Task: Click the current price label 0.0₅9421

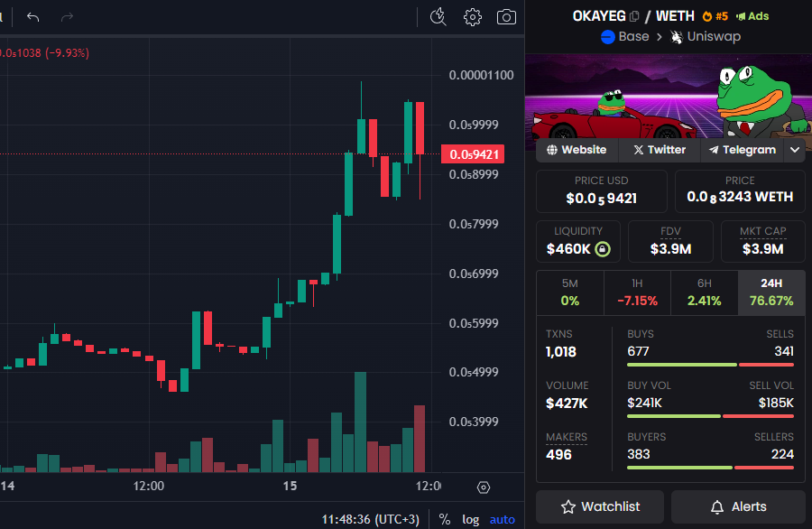Action: click(473, 154)
